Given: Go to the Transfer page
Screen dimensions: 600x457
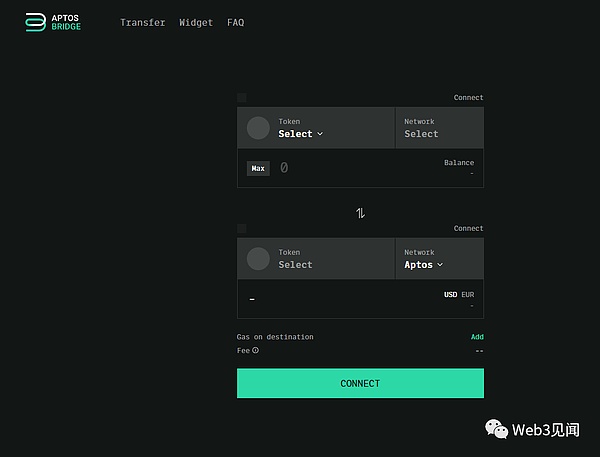Looking at the screenshot, I should (x=142, y=22).
